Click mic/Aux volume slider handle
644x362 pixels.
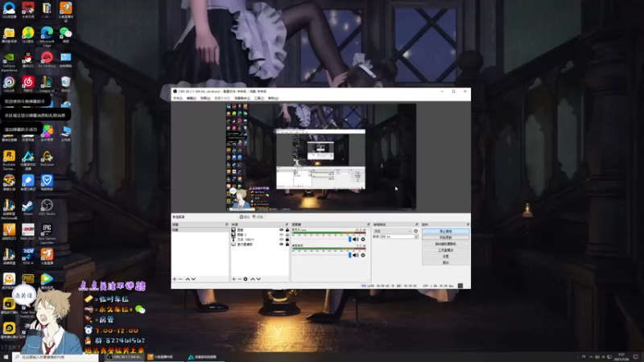pyautogui.click(x=350, y=239)
